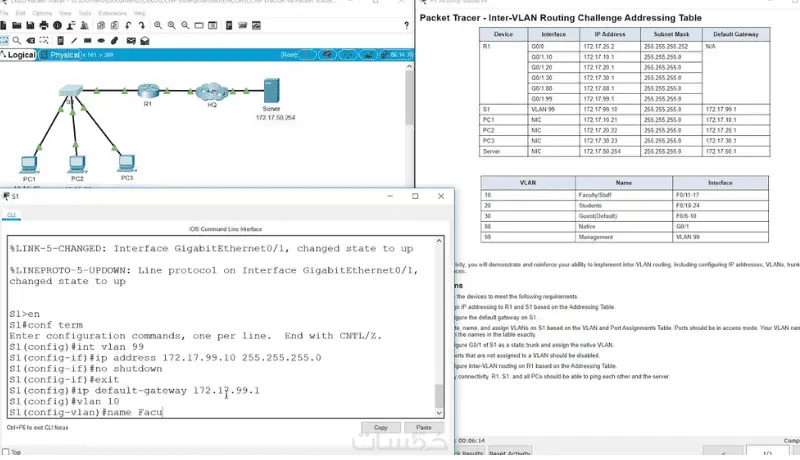Reset zoom with middle magnifier icon
800x460 pixels.
[x=172, y=25]
